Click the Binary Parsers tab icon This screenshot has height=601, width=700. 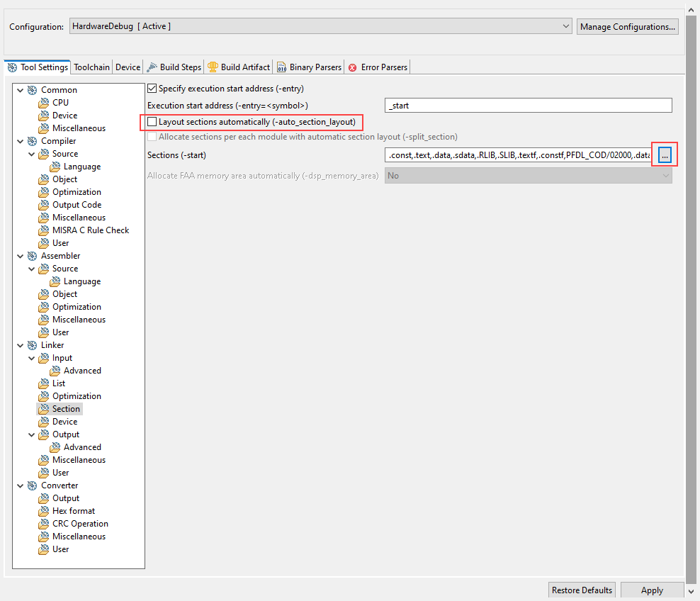[281, 67]
